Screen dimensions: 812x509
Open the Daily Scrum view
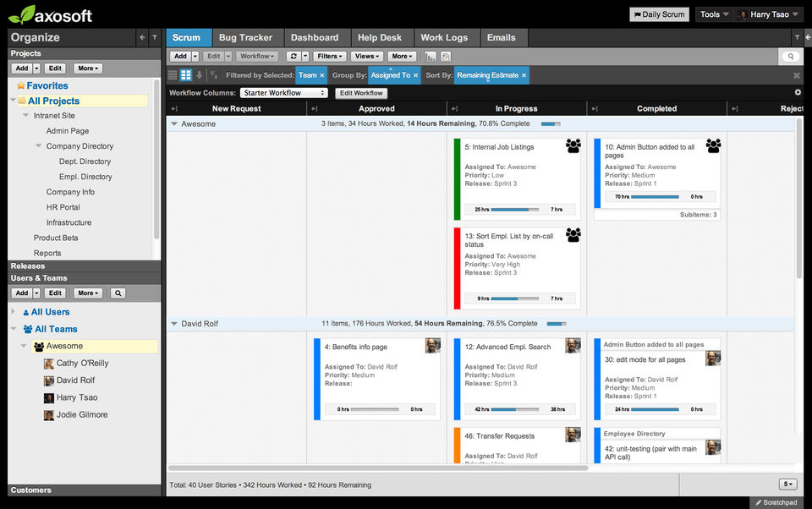point(659,14)
